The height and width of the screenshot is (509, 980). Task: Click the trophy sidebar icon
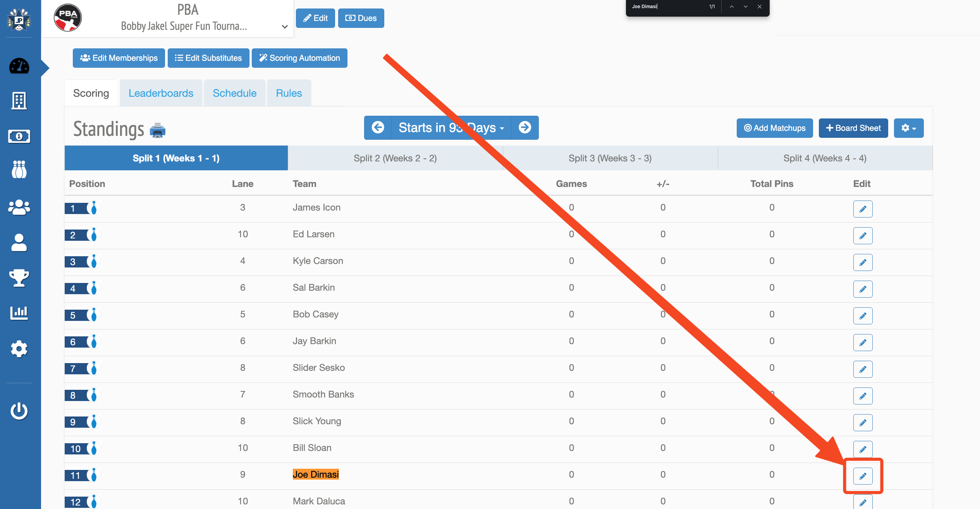tap(19, 278)
